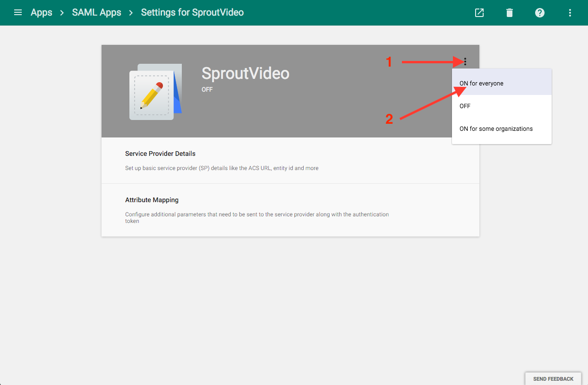Expand Attribute Mapping section
Screen dimensions: 588x385
(x=290, y=210)
